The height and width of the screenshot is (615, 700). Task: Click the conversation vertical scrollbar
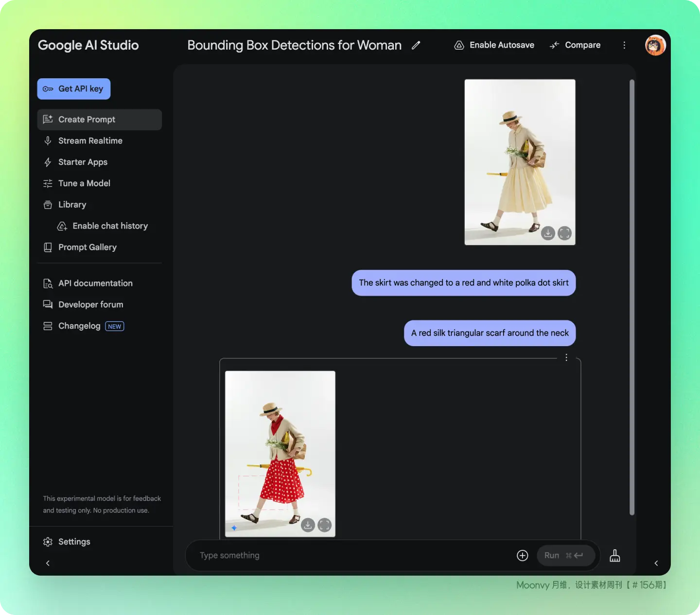(632, 297)
